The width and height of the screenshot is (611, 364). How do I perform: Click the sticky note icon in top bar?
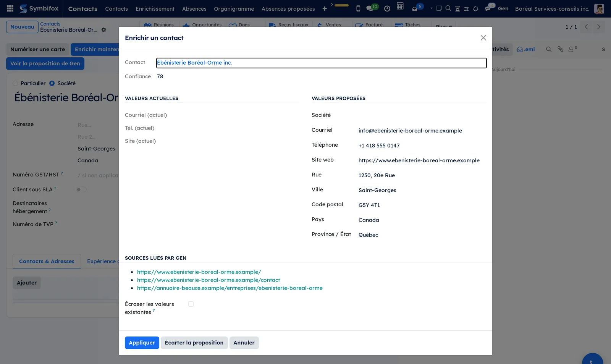[x=439, y=8]
